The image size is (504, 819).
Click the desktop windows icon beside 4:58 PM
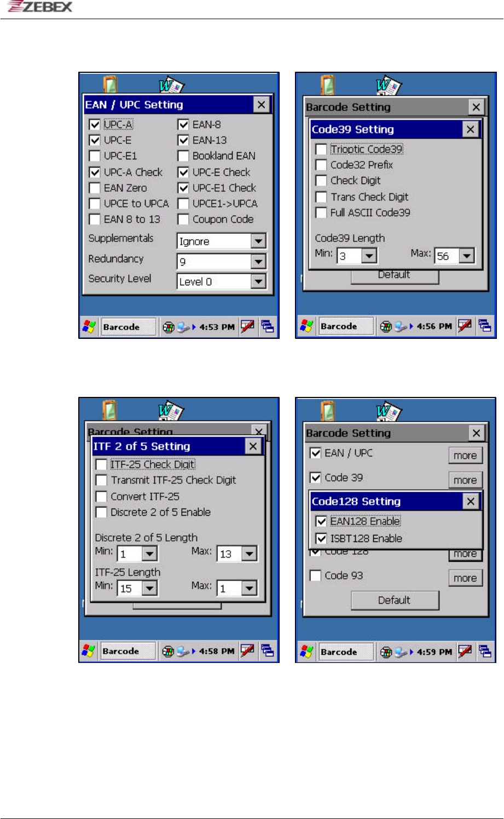[x=268, y=650]
